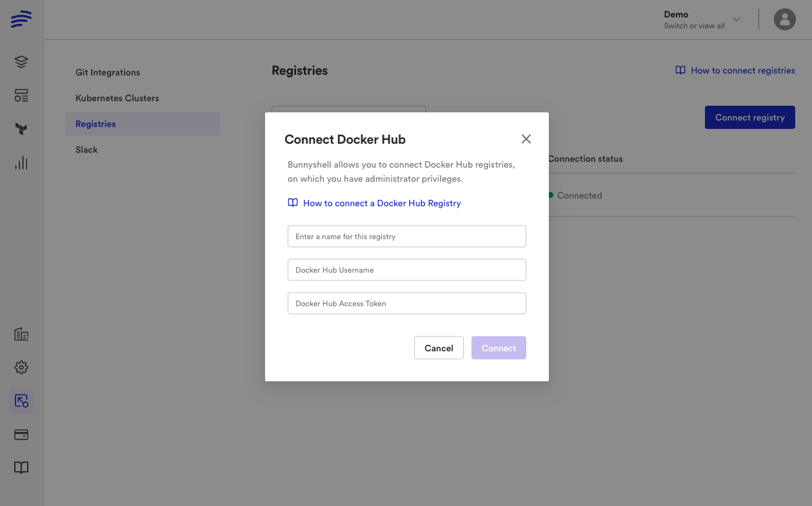Cancel the Docker Hub connection dialog
The width and height of the screenshot is (812, 506).
[x=439, y=348]
